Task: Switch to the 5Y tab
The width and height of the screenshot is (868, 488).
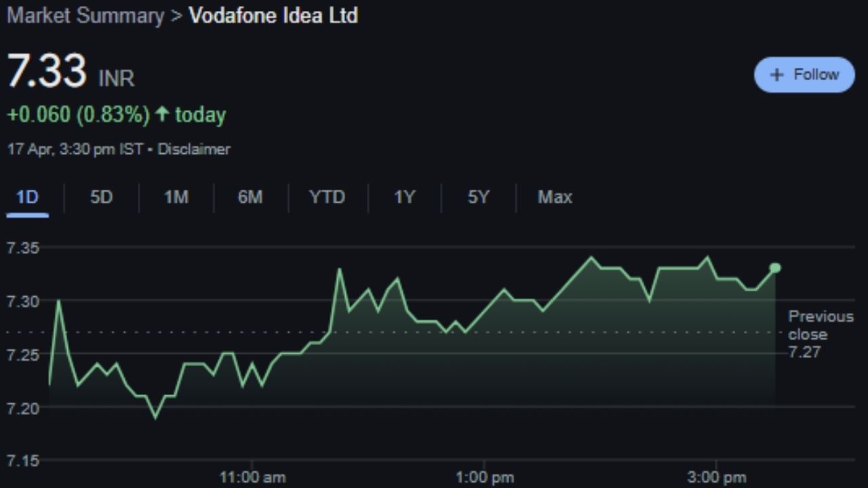Action: coord(478,197)
